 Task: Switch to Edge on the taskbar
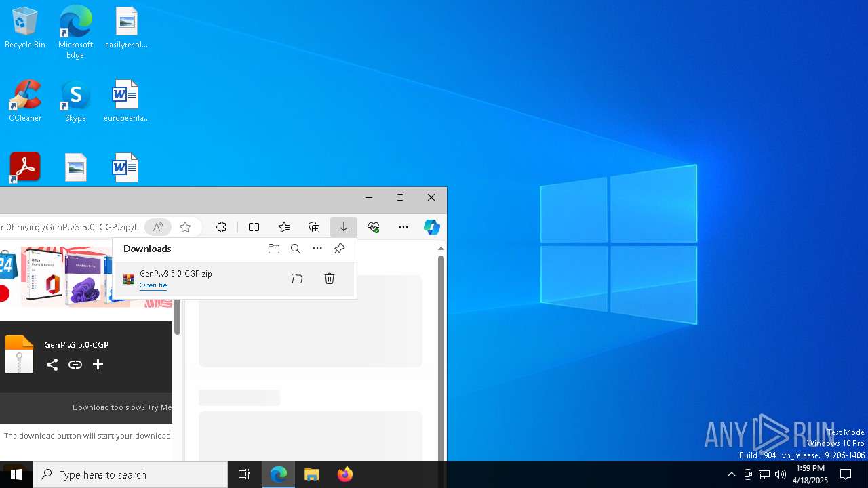279,474
